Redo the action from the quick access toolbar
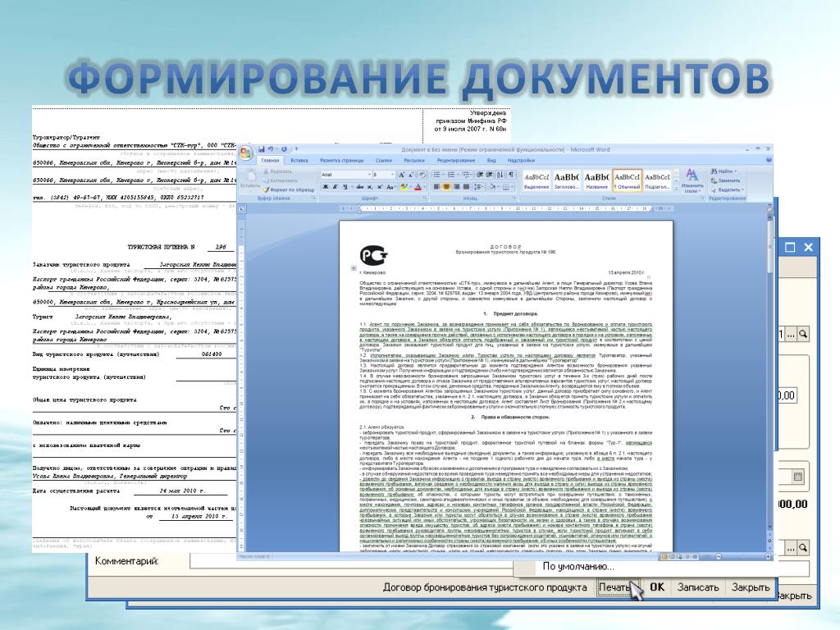The height and width of the screenshot is (630, 840). click(x=284, y=149)
